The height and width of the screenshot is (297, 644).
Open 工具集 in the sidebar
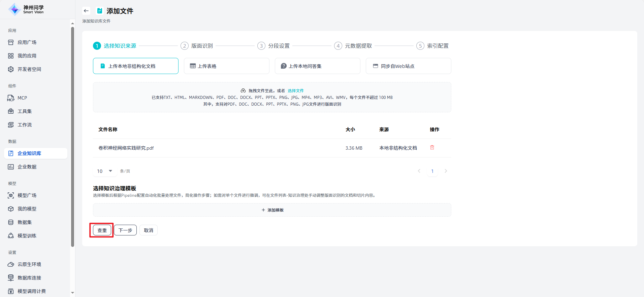(x=25, y=111)
